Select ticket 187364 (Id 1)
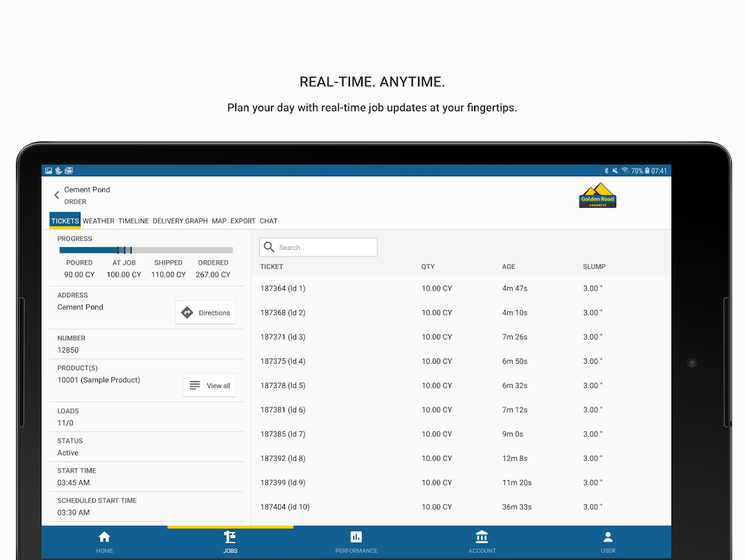 (461, 288)
